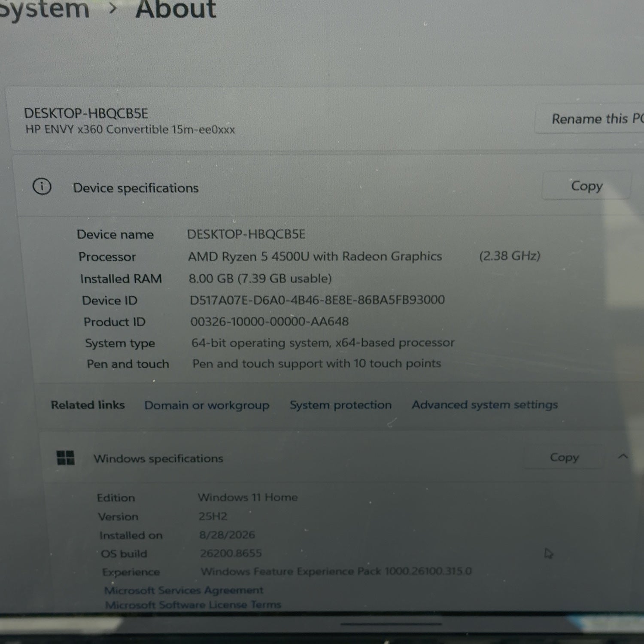Viewport: 644px width, 644px height.
Task: Click the Installed on label
Action: click(131, 535)
